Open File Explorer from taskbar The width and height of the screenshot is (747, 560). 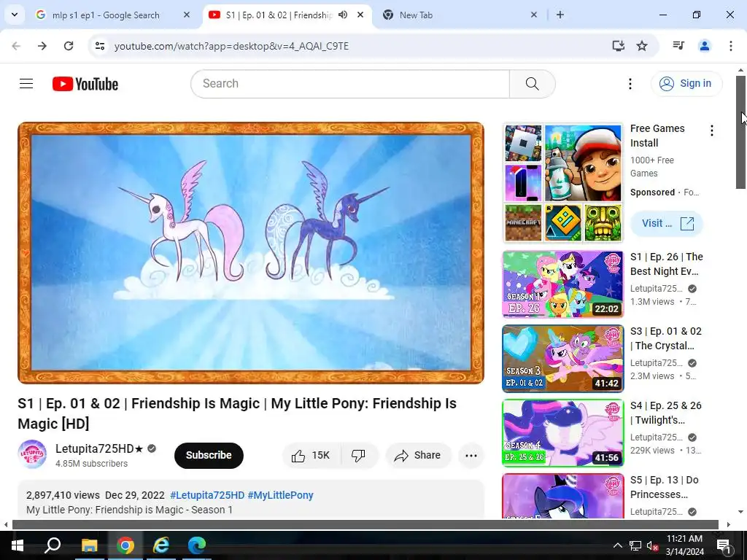click(89, 545)
